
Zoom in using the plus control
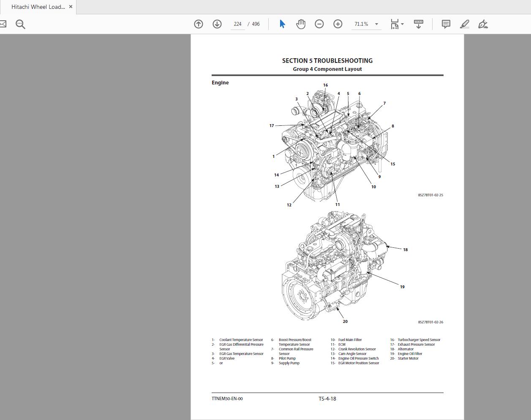[338, 24]
